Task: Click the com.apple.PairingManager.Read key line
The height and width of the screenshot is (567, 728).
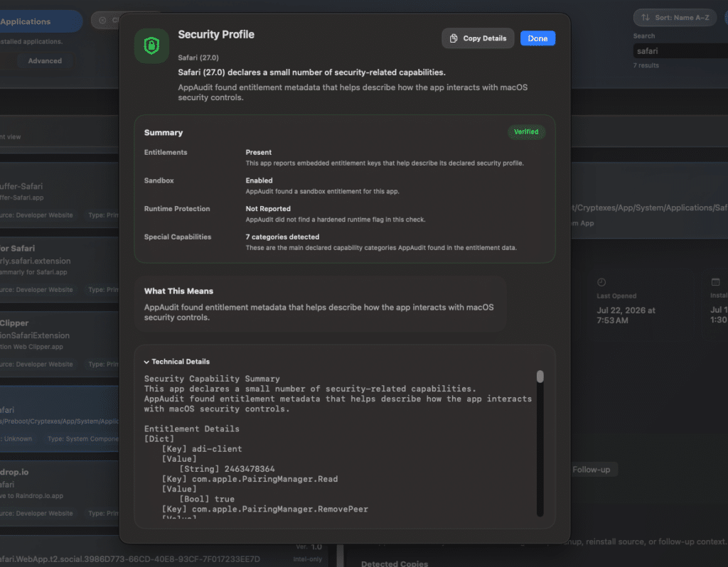Action: (250, 480)
